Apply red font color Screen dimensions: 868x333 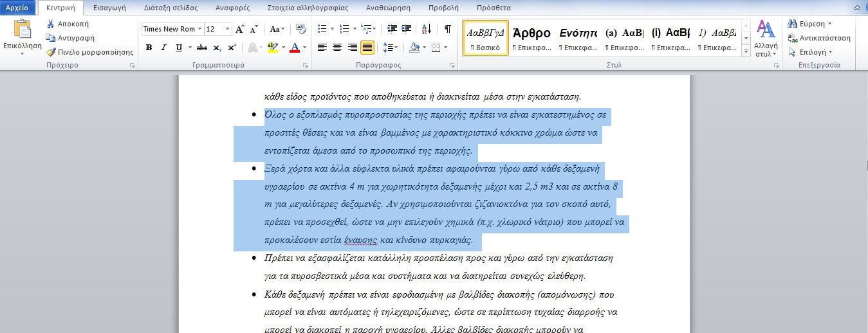coord(294,48)
